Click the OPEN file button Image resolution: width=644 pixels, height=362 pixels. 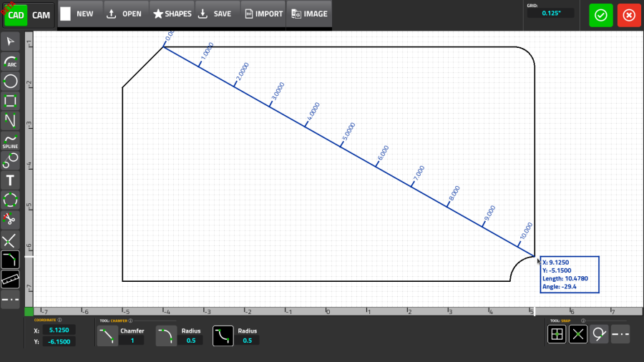point(127,14)
